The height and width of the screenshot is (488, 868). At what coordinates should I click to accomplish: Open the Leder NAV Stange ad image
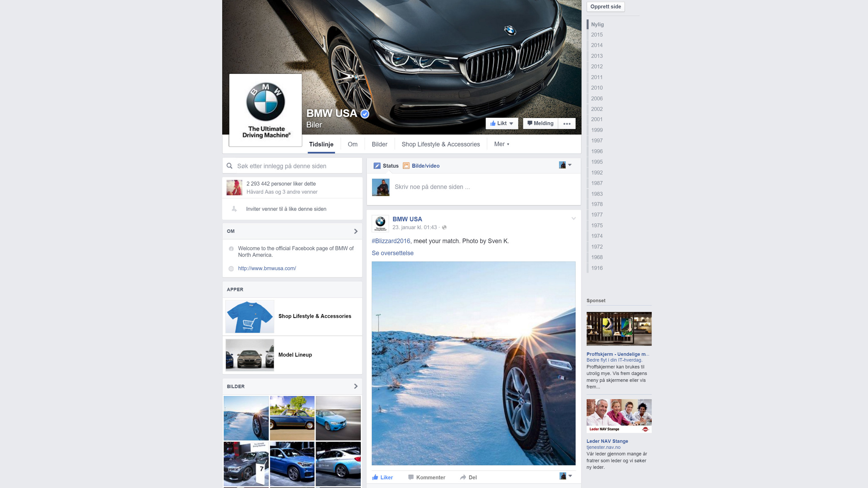[x=619, y=416]
